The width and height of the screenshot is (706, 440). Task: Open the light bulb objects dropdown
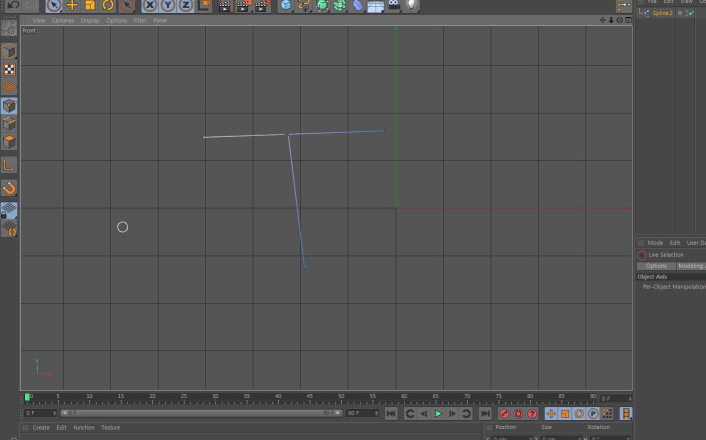click(x=412, y=5)
